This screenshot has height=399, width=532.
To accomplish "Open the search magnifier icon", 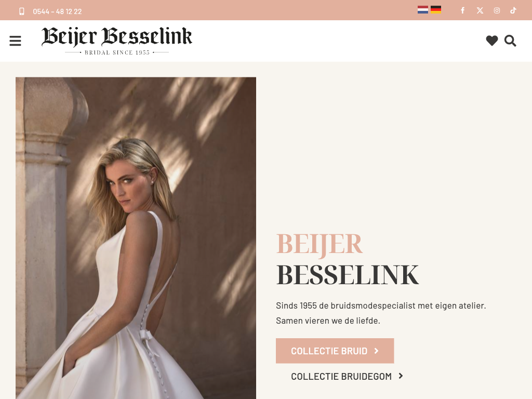I will pyautogui.click(x=510, y=41).
